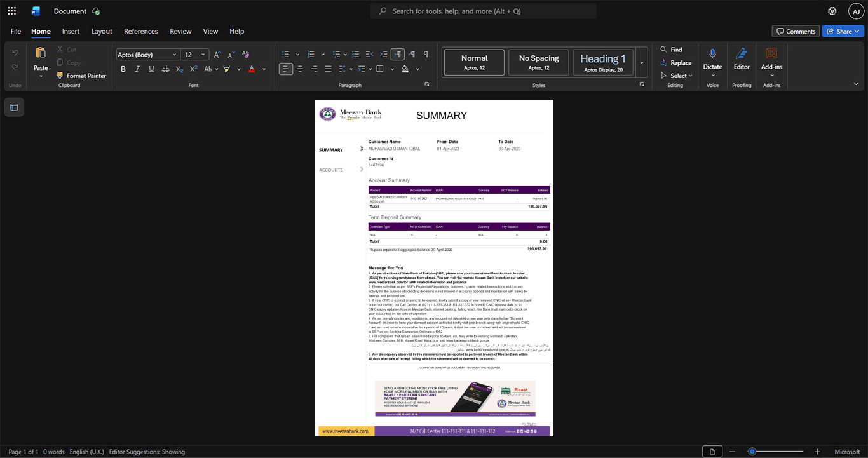
Task: Toggle right-to-left text direction
Action: [x=412, y=55]
